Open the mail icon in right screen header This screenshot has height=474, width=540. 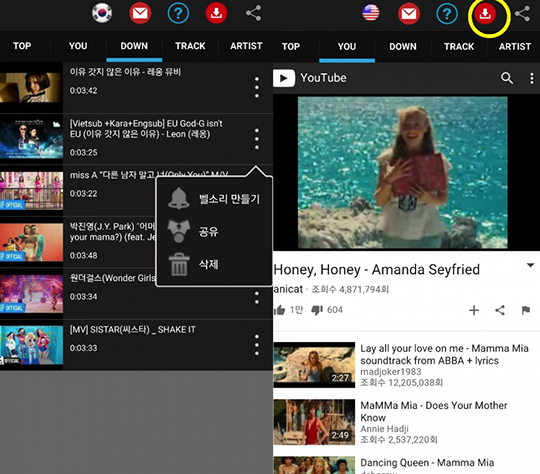[409, 13]
